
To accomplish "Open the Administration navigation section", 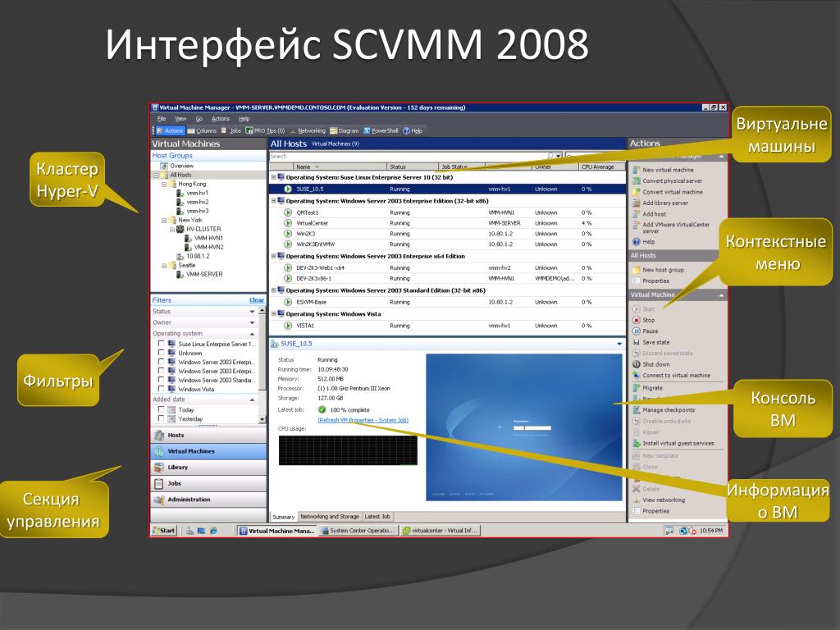I will coord(208,500).
